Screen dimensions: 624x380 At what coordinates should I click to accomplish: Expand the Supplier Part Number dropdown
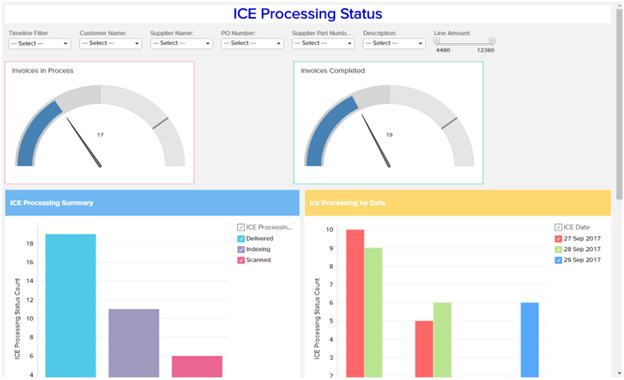pyautogui.click(x=323, y=43)
